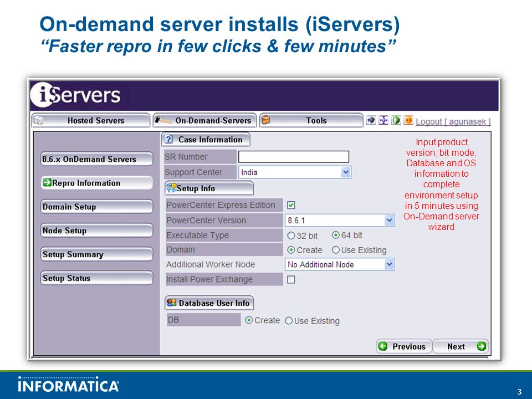This screenshot has height=399, width=532.
Task: Select Create for DB option
Action: [x=249, y=320]
